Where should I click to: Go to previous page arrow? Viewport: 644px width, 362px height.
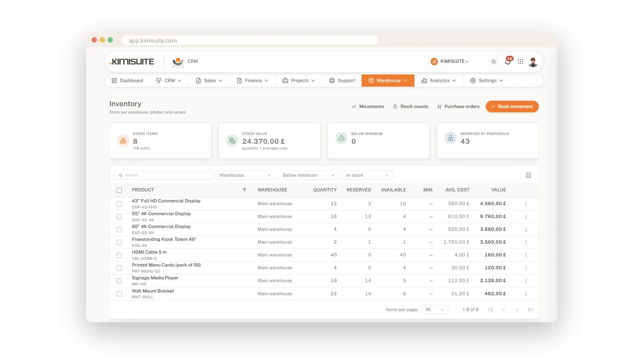click(504, 310)
